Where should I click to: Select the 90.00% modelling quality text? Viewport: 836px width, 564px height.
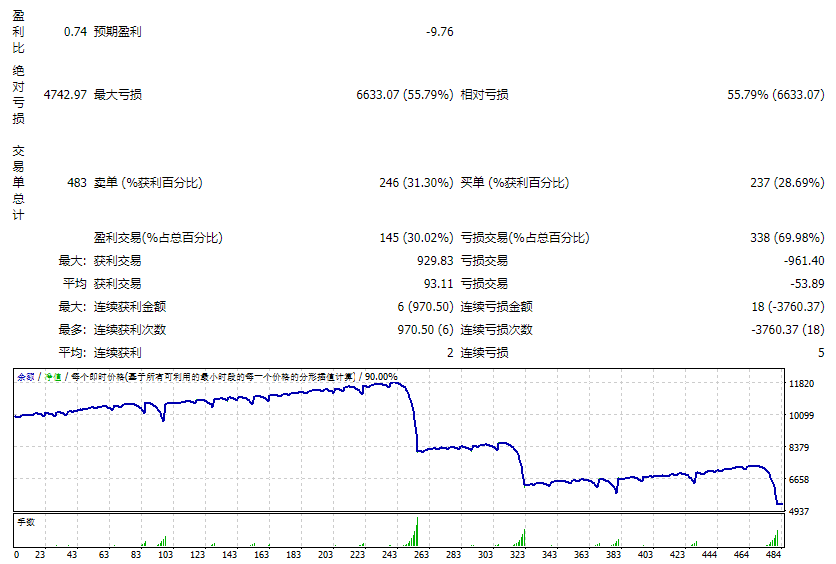pyautogui.click(x=381, y=377)
